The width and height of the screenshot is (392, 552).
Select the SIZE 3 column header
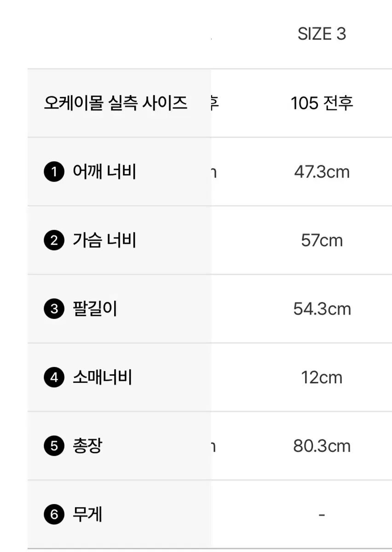322,34
